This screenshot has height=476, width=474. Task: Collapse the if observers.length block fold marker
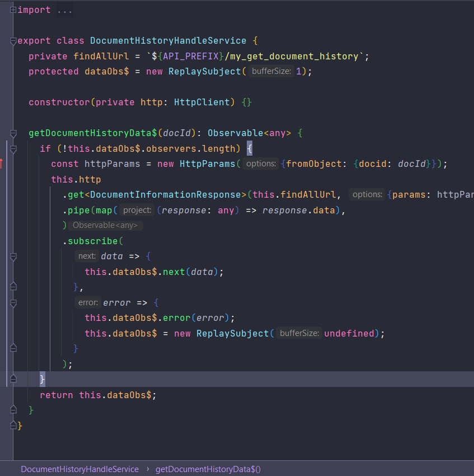[x=13, y=149]
